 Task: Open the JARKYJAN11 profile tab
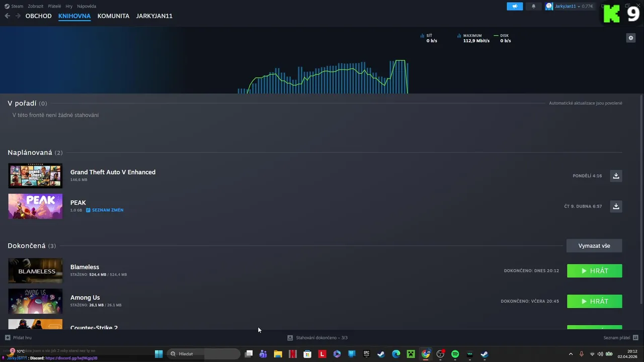(x=154, y=16)
